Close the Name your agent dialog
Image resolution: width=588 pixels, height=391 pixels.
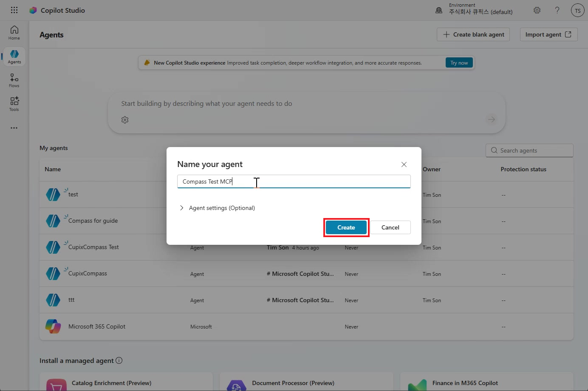coord(404,164)
